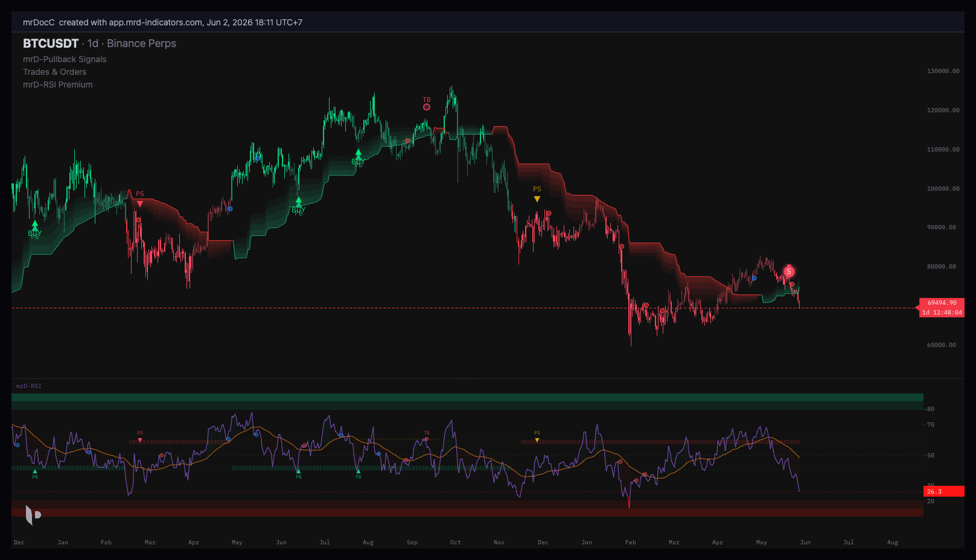This screenshot has width=976, height=560.
Task: Click the RSI scale label 80
Action: [x=931, y=409]
